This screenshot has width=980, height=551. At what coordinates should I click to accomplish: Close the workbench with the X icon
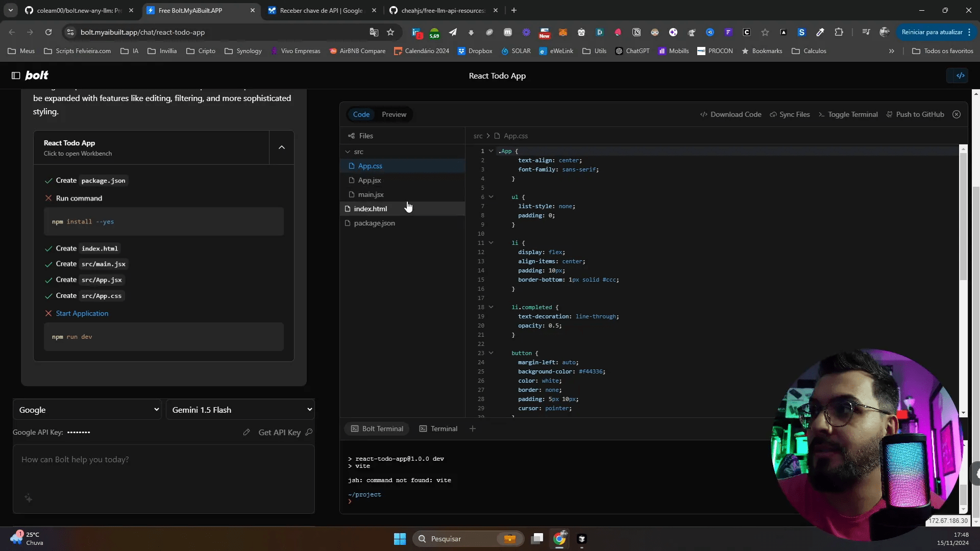tap(957, 114)
